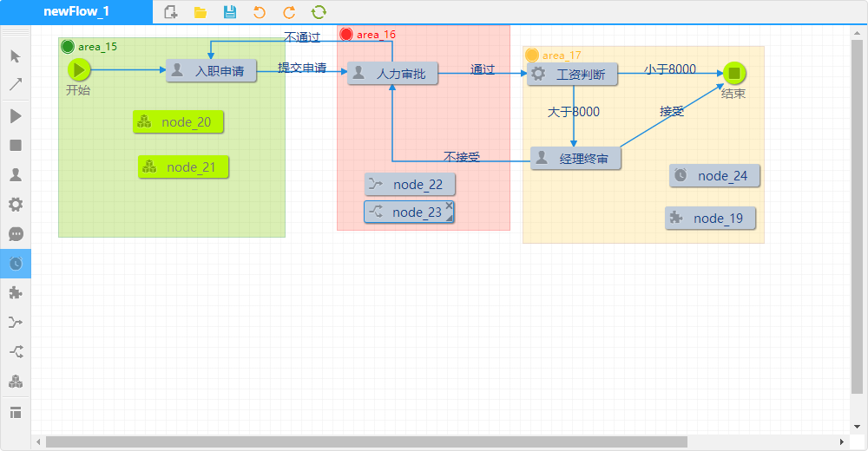Choose the end node square tool in sidebar
Screen dimensions: 868x451
point(16,146)
